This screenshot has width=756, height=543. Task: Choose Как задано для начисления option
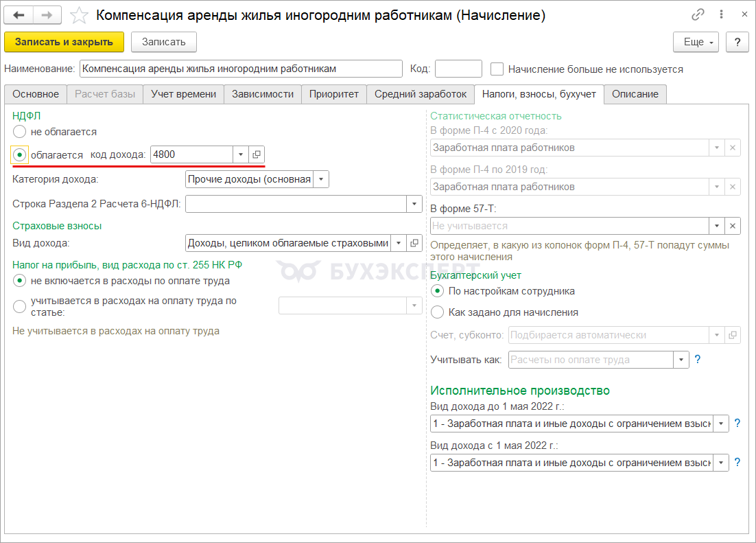click(437, 312)
